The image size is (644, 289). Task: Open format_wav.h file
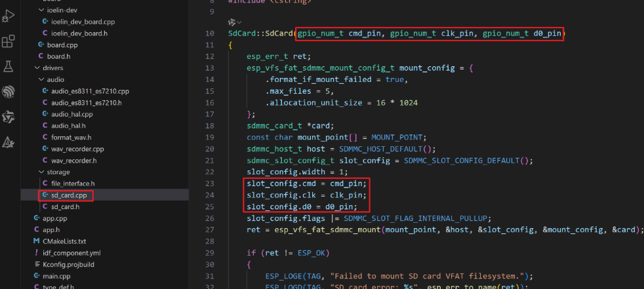71,137
